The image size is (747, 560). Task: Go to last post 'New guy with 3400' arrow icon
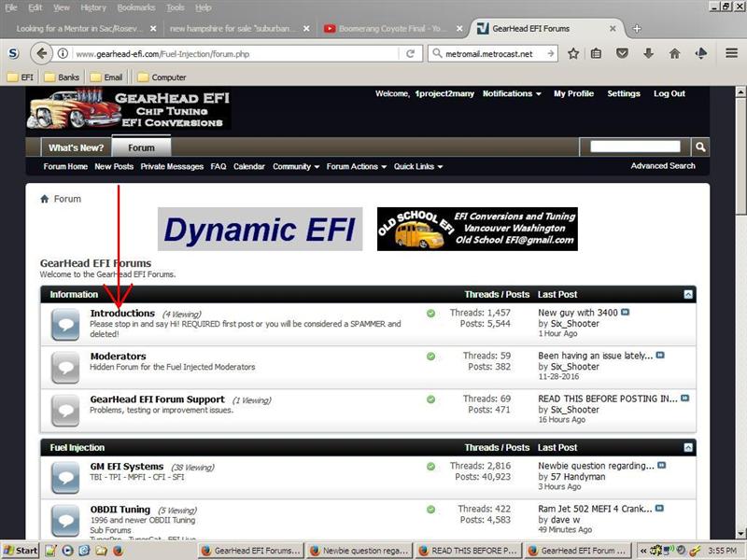pos(626,313)
